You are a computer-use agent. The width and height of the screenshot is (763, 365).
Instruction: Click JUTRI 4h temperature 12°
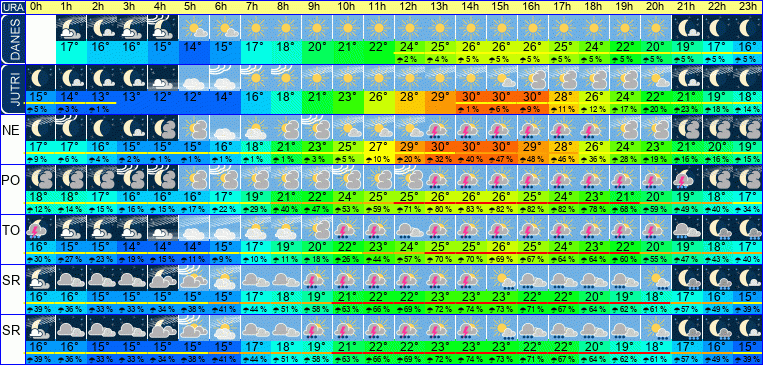pos(164,96)
